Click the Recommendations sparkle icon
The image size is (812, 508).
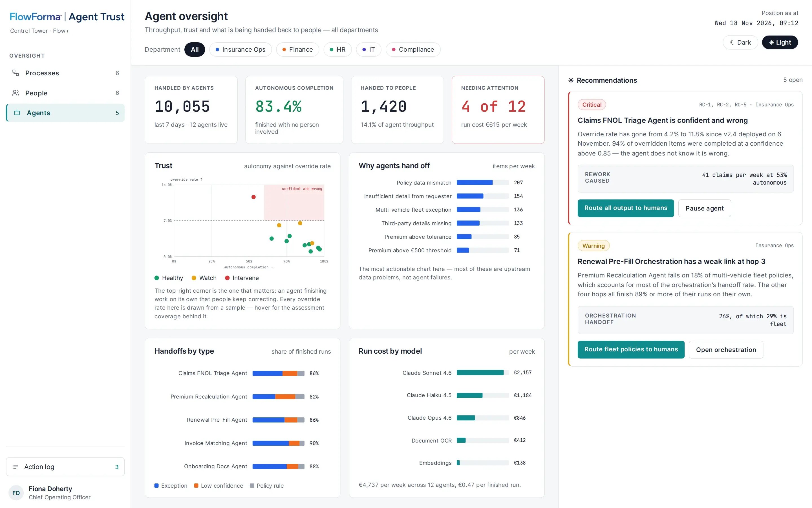[571, 80]
